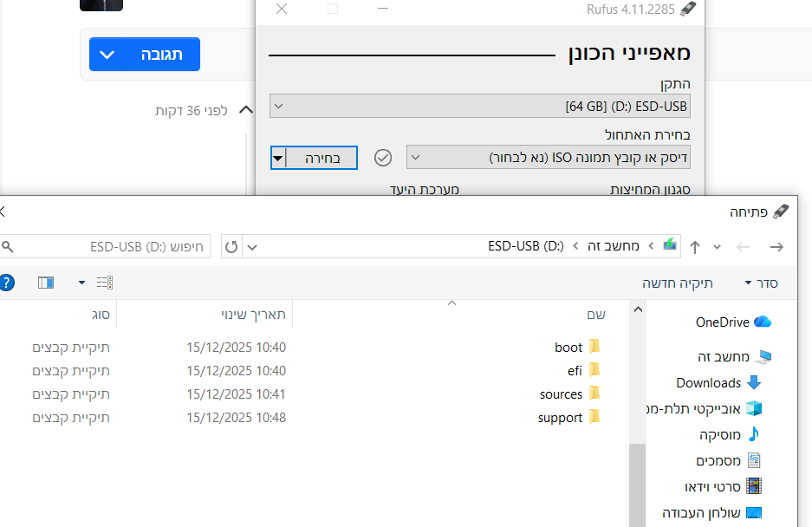This screenshot has width=812, height=527.
Task: Open the arrow beside the בחירה button
Action: click(x=277, y=158)
